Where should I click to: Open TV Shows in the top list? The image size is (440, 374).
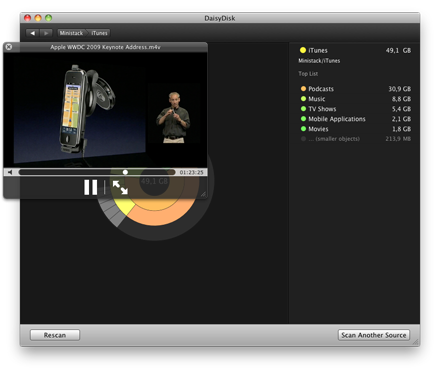click(x=355, y=109)
